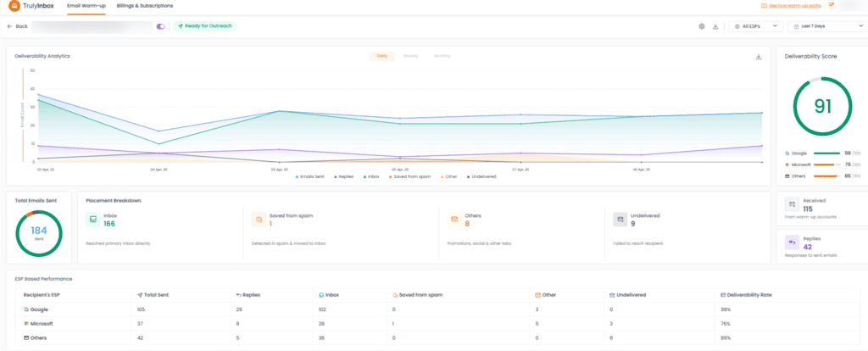Click the 91 deliverability score ring

(x=822, y=106)
